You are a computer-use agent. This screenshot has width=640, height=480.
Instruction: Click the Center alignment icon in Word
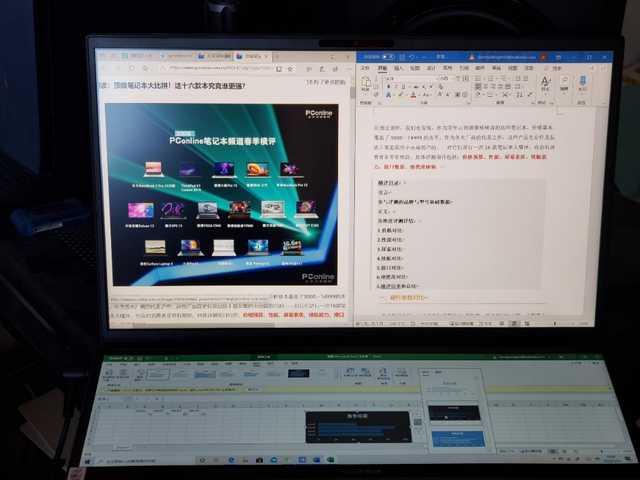(485, 87)
